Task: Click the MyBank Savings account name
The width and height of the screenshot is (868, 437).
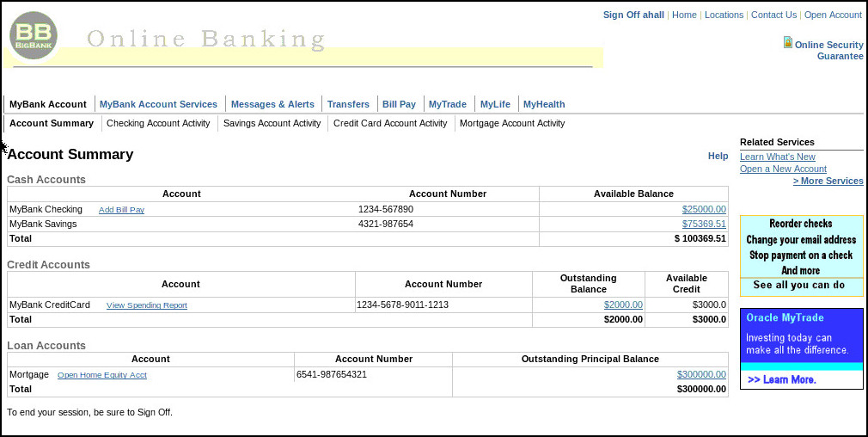Action: pos(43,224)
